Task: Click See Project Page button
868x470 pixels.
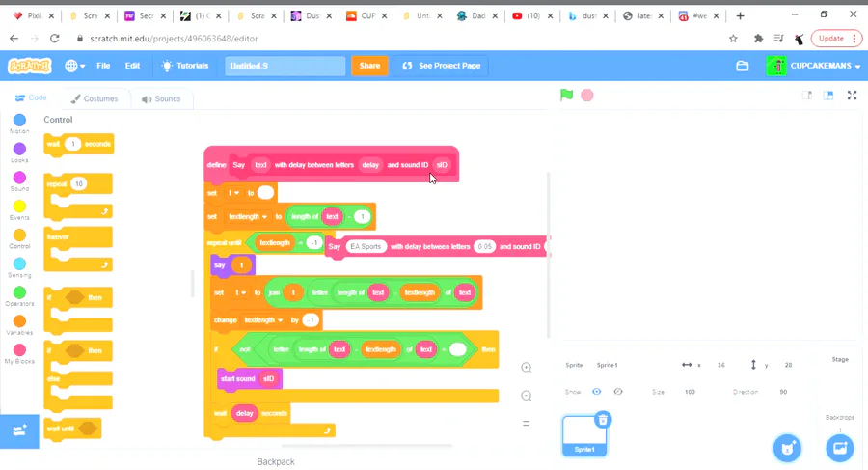Action: (441, 66)
